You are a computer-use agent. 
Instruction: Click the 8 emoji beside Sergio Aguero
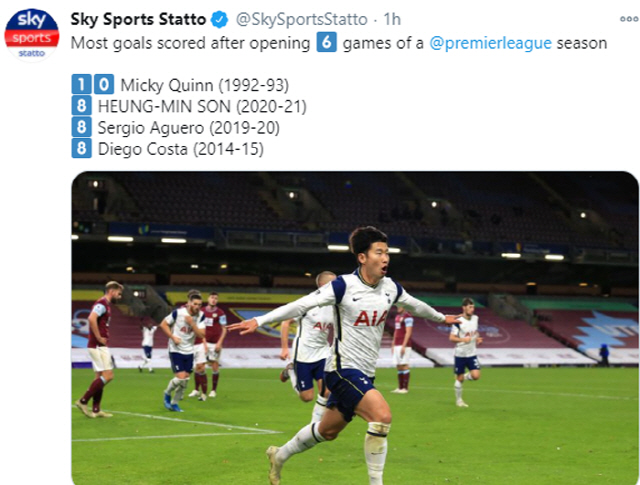click(x=81, y=127)
